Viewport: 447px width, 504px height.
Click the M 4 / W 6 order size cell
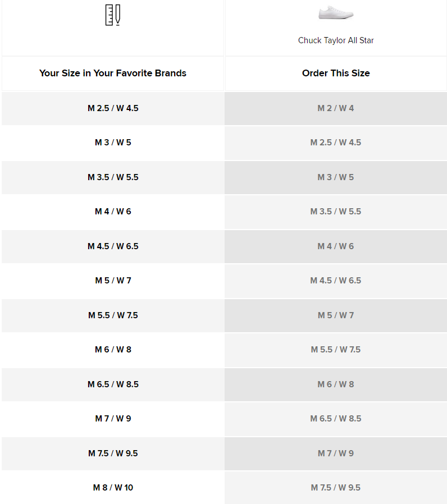click(x=336, y=246)
